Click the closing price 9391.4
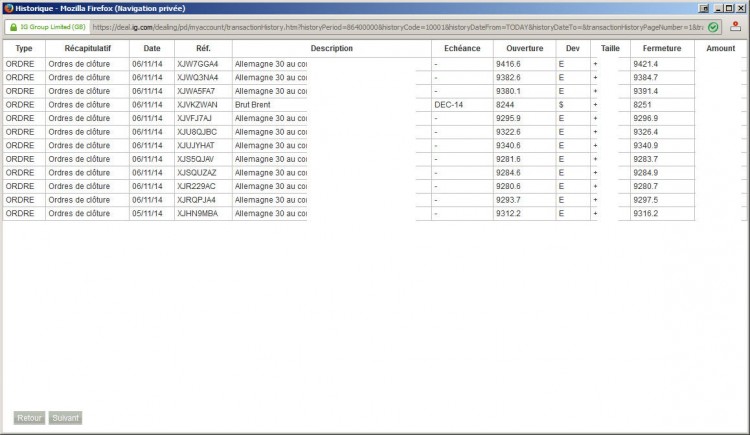This screenshot has height=435, width=750. [x=646, y=91]
